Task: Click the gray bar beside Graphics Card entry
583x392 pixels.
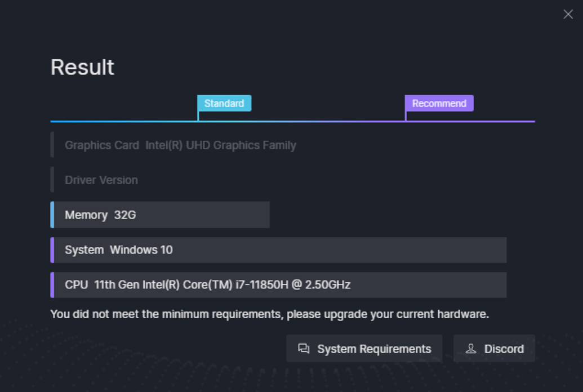Action: coord(52,145)
